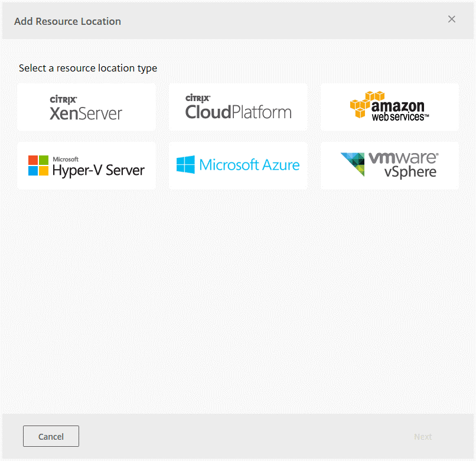Select the "Hyper-V Server" text label
Image resolution: width=476 pixels, height=461 pixels.
(98, 171)
